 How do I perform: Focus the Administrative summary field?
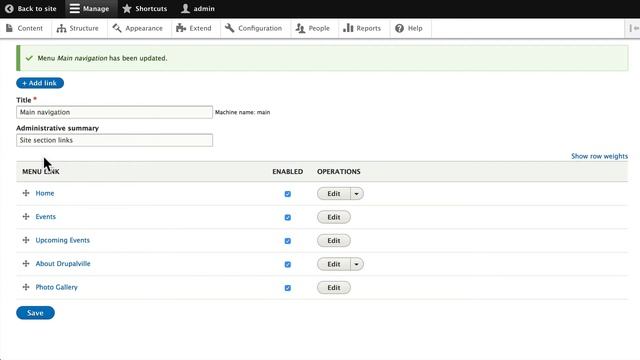click(114, 140)
